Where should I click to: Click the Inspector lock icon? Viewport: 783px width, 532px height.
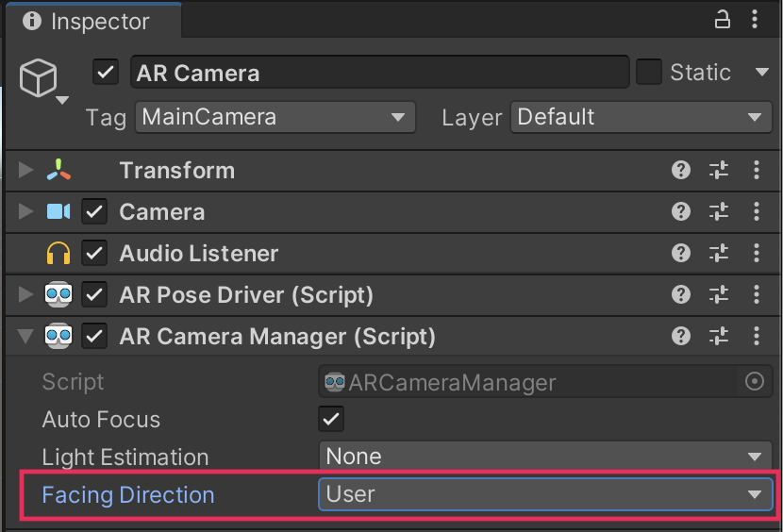click(x=724, y=20)
